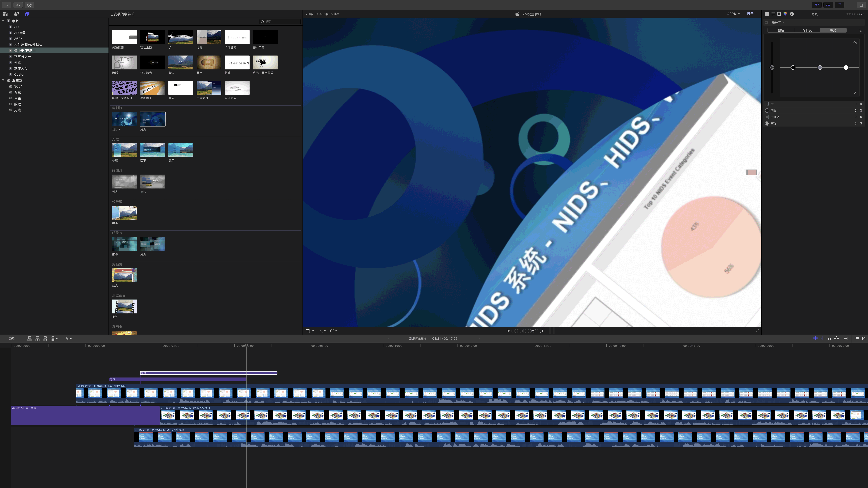Toggle audio skimming in the timeline

[x=823, y=339]
